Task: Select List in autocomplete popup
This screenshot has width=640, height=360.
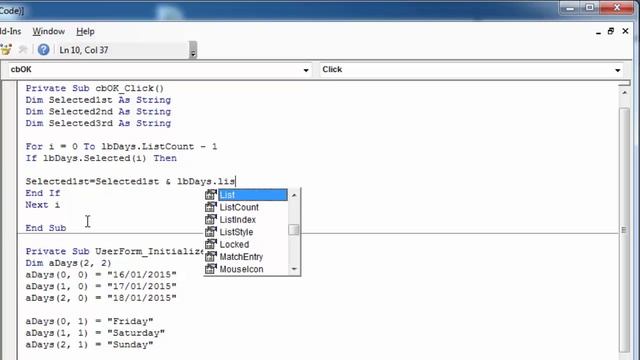Action: (x=253, y=195)
